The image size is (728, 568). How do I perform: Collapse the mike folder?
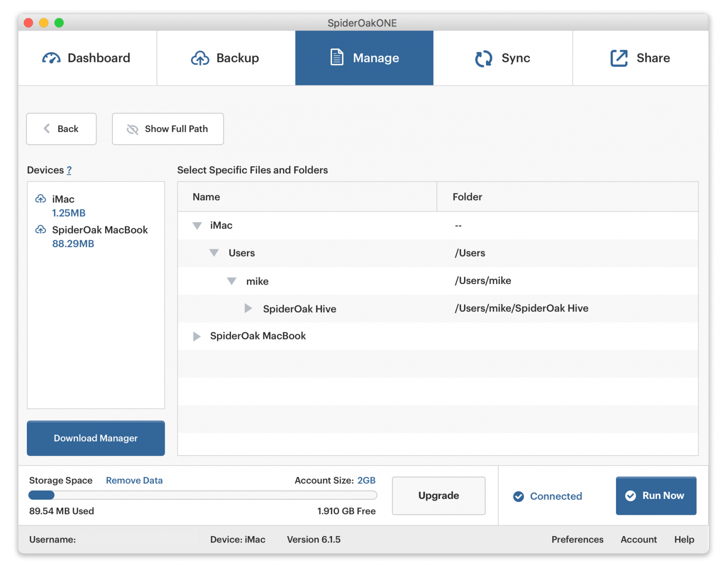[x=232, y=281]
